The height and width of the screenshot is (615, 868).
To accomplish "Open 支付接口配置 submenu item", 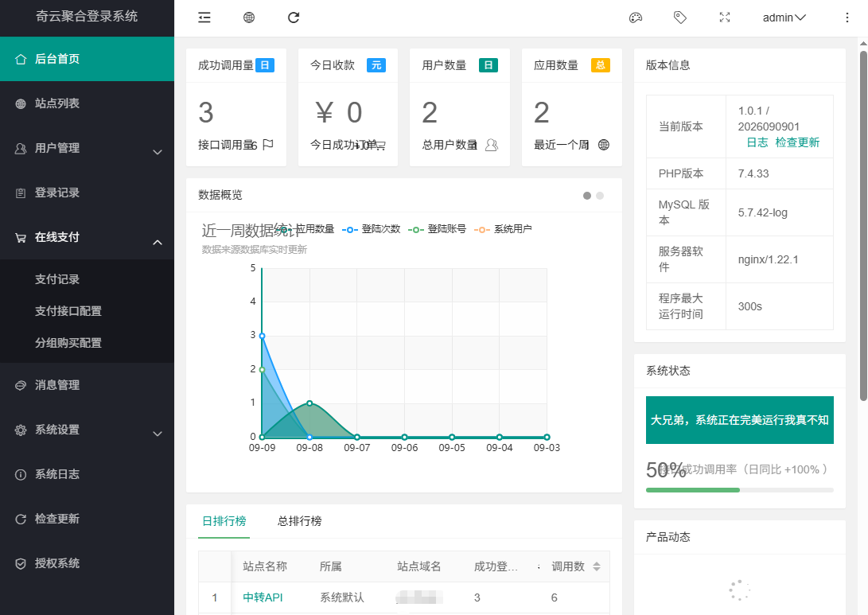I will (87, 311).
